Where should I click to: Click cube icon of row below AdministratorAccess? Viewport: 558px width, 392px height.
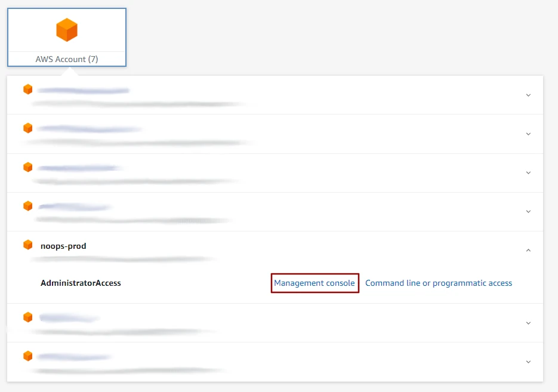(x=28, y=317)
